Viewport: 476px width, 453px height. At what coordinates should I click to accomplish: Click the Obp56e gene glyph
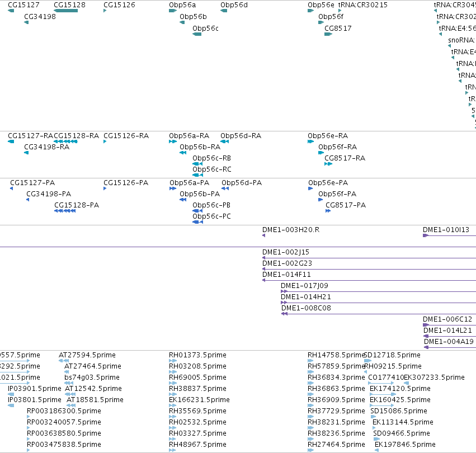point(310,11)
